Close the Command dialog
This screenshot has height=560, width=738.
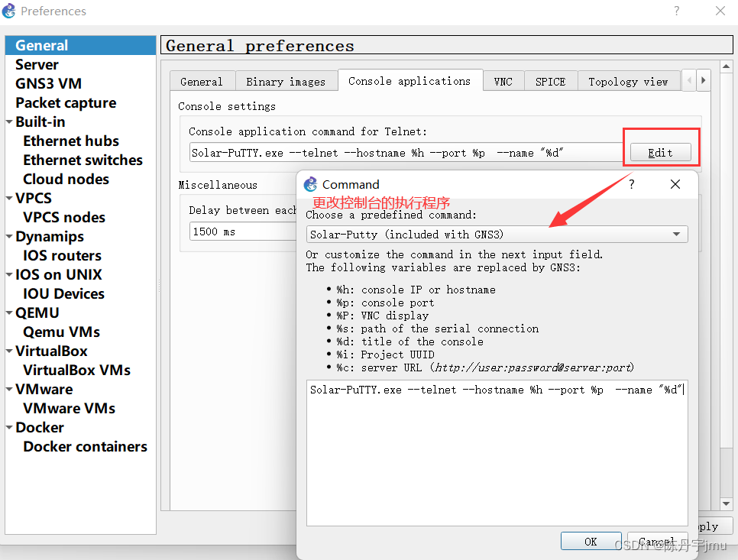675,184
